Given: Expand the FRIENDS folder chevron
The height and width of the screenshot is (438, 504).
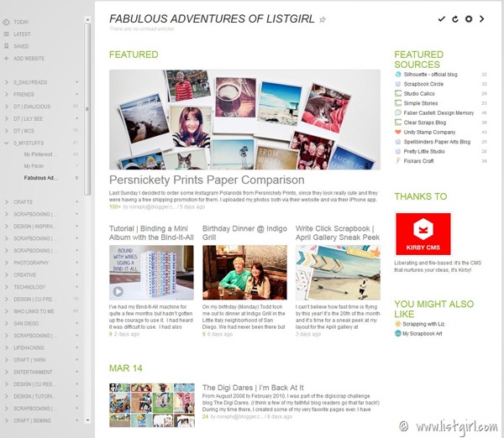Looking at the screenshot, I should pyautogui.click(x=7, y=95).
